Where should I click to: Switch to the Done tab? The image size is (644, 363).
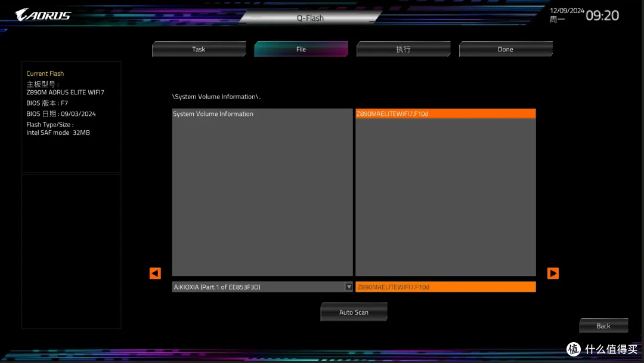[506, 50]
